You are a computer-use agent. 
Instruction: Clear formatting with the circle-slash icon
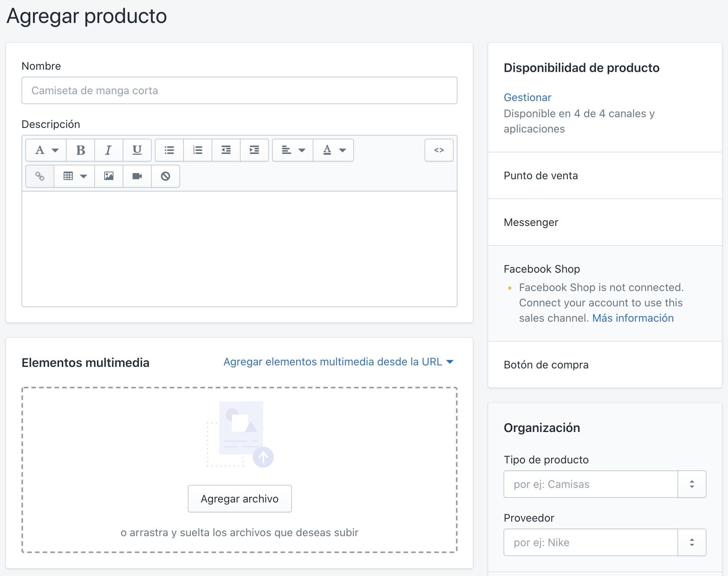[x=166, y=176]
